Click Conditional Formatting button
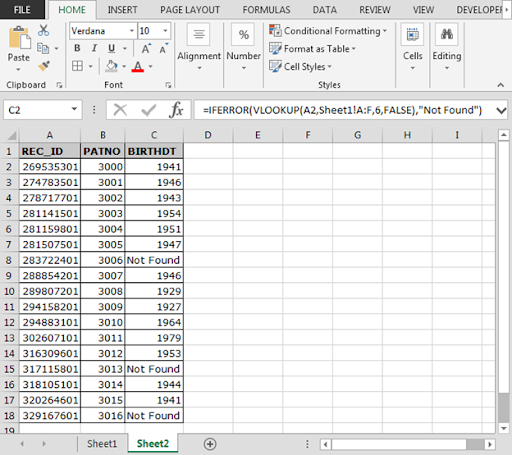The image size is (512, 455). [x=328, y=31]
